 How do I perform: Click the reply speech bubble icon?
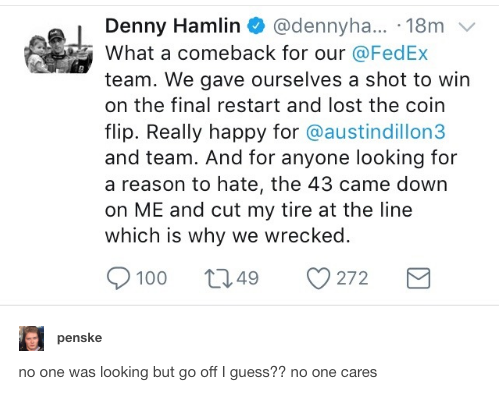(x=118, y=278)
